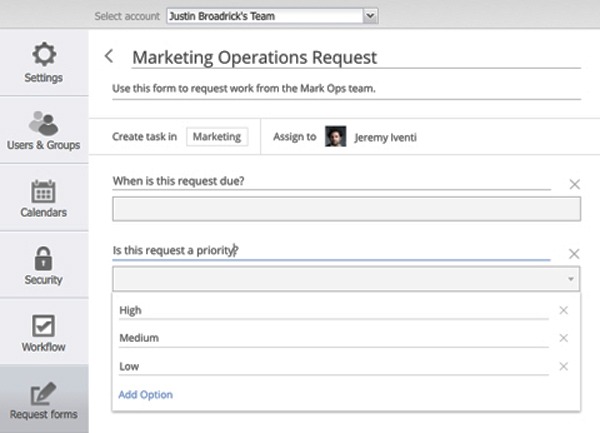This screenshot has width=600, height=433.
Task: Remove the 'When is this request due?' field
Action: coord(574,184)
